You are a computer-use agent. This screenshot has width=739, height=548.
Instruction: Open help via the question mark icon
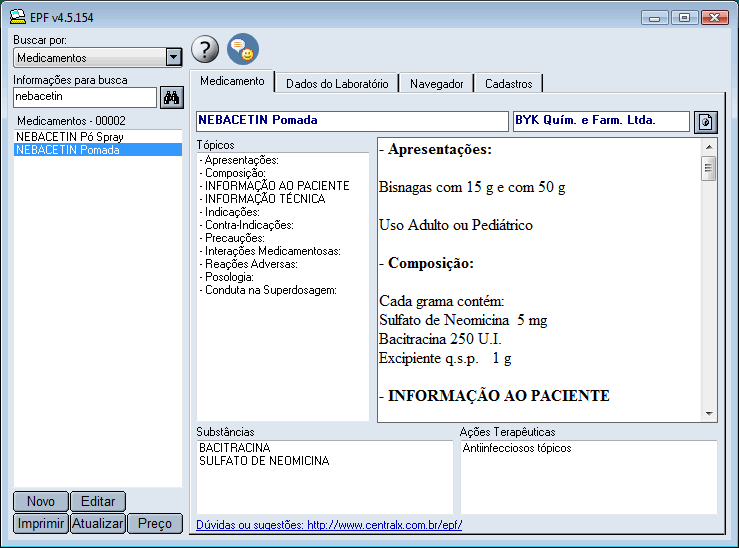click(x=205, y=49)
